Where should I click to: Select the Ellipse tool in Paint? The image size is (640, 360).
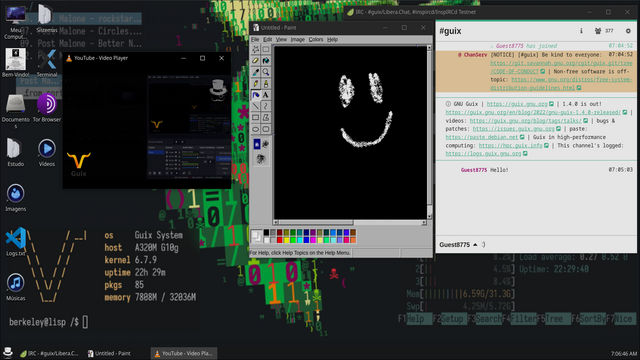256,129
